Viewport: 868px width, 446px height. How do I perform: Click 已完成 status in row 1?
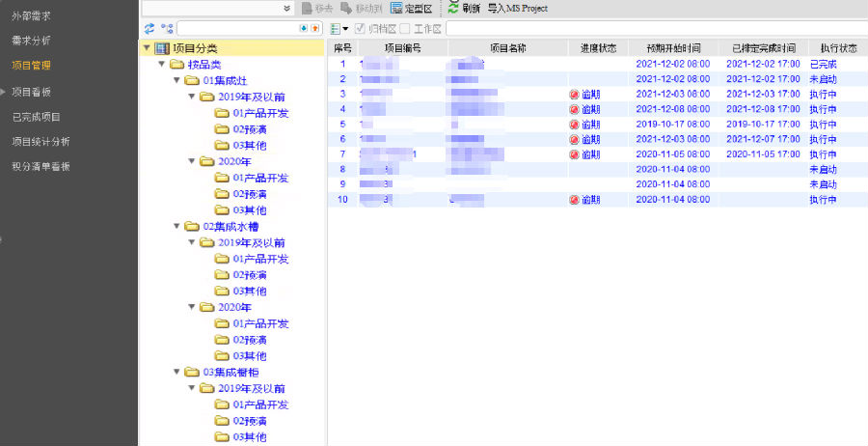point(824,65)
